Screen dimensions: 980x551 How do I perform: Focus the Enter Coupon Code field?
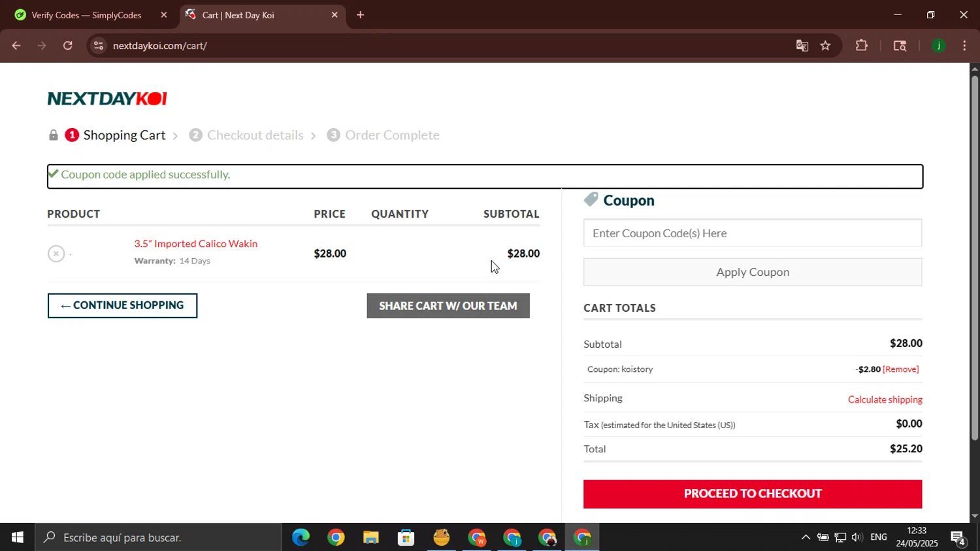(x=753, y=233)
